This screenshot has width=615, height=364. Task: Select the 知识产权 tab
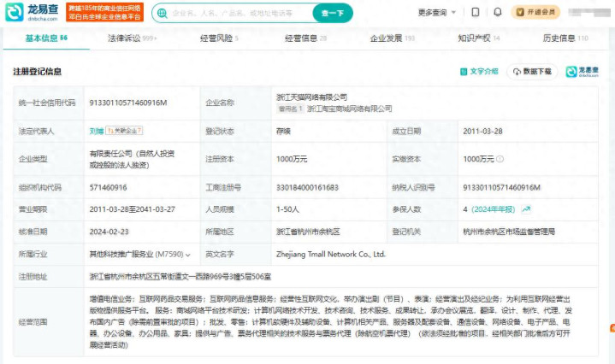477,38
